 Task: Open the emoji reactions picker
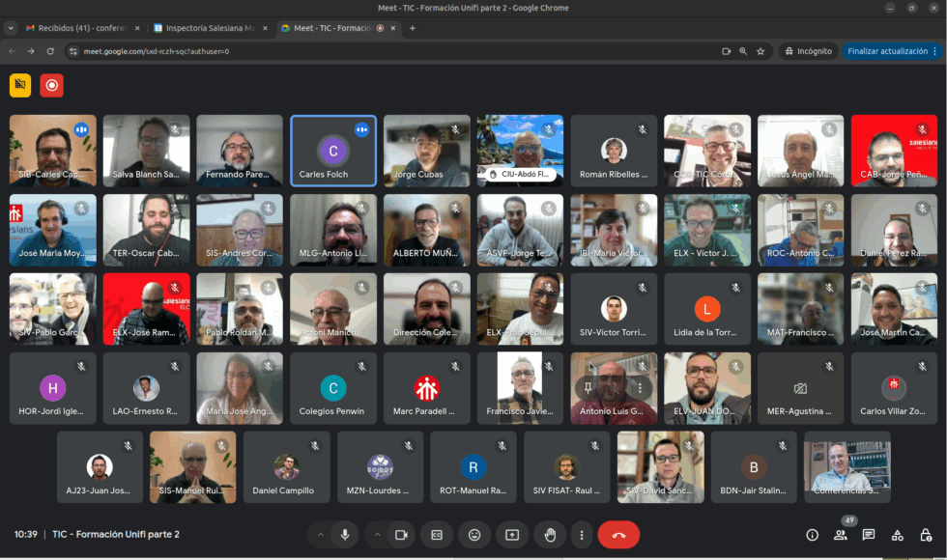pyautogui.click(x=474, y=534)
